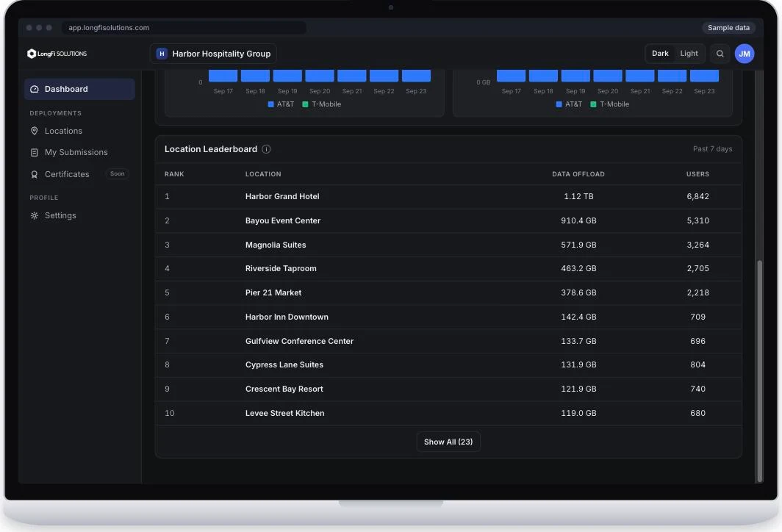
Task: Click the Location Leaderboard heading
Action: point(211,149)
